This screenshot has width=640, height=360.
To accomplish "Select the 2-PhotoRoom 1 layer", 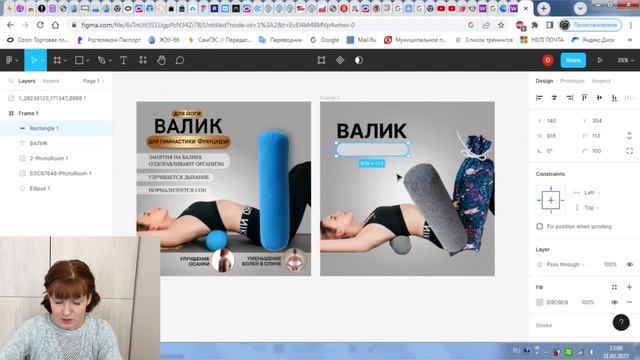I will click(x=56, y=158).
